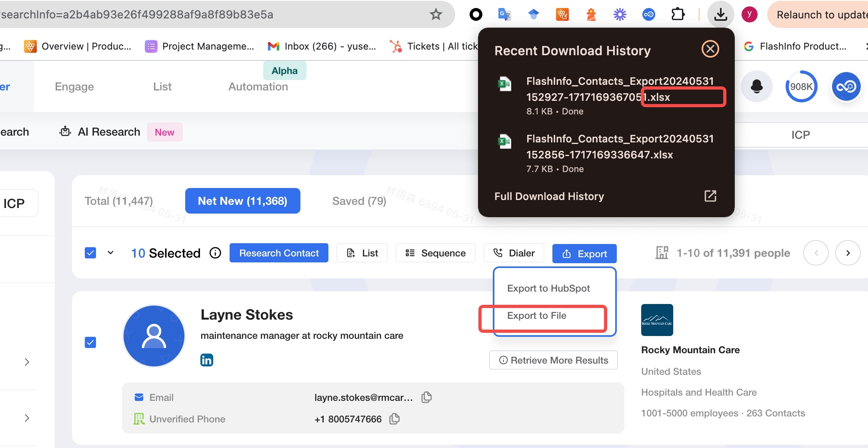
Task: Show Saved (79) results
Action: 359,201
